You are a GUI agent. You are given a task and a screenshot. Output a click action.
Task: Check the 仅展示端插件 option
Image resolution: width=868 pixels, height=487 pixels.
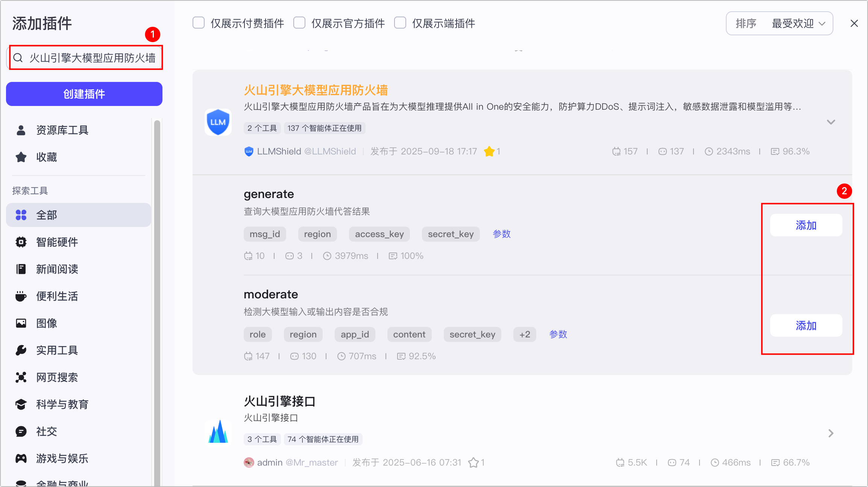tap(400, 23)
